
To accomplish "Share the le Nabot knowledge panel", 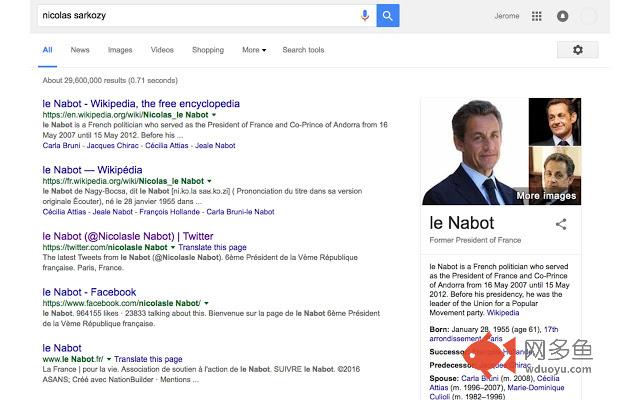I will (561, 224).
